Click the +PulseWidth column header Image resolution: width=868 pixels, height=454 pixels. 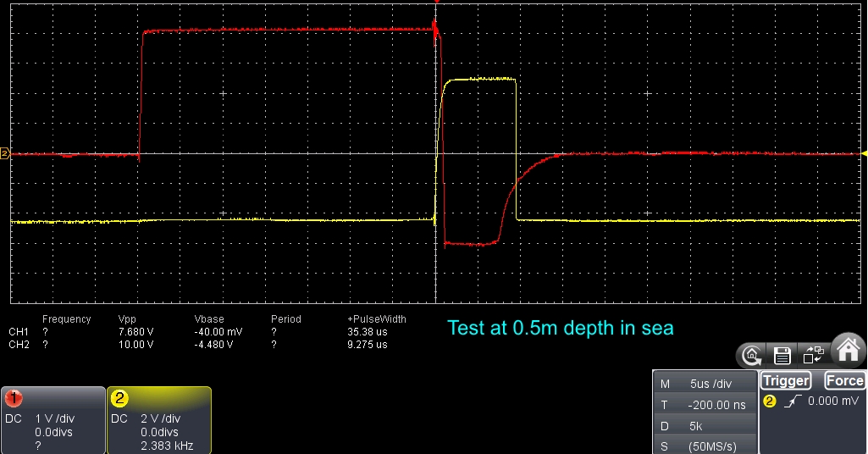click(377, 319)
